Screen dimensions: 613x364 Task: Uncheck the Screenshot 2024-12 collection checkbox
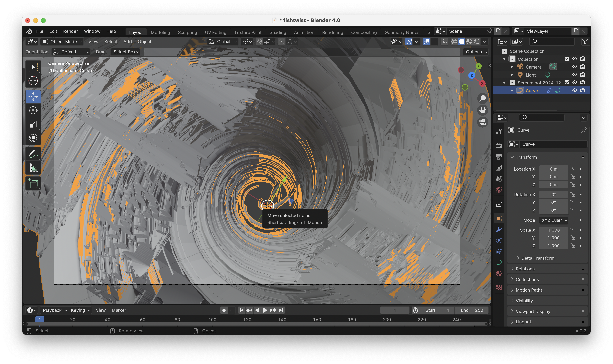pos(567,82)
